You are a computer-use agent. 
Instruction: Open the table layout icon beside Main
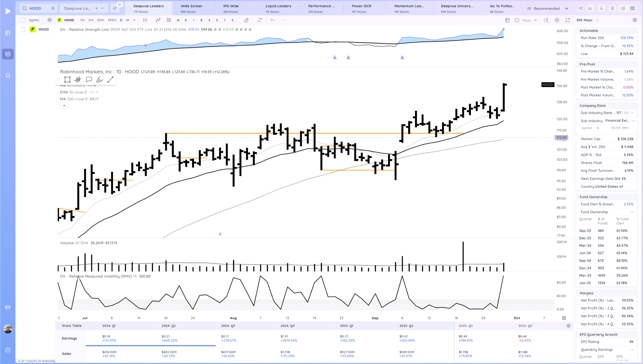(x=507, y=20)
